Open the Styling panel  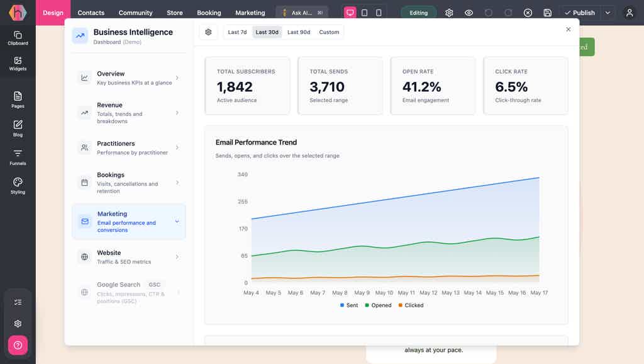click(18, 186)
